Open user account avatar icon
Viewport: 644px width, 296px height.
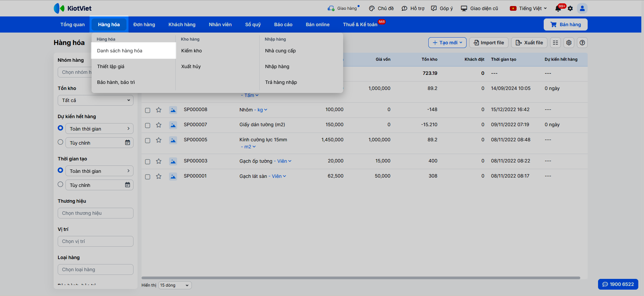pos(582,8)
